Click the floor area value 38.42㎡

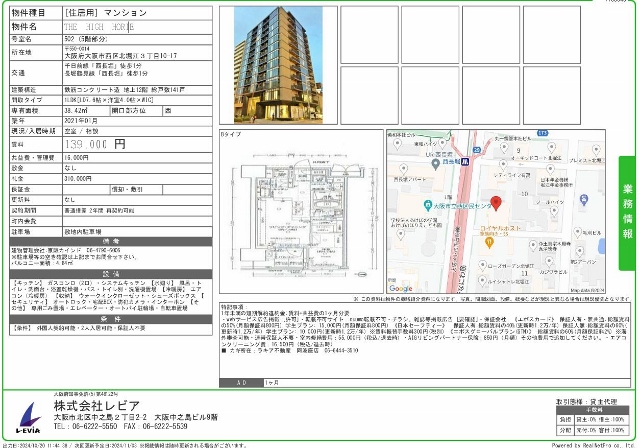click(76, 111)
